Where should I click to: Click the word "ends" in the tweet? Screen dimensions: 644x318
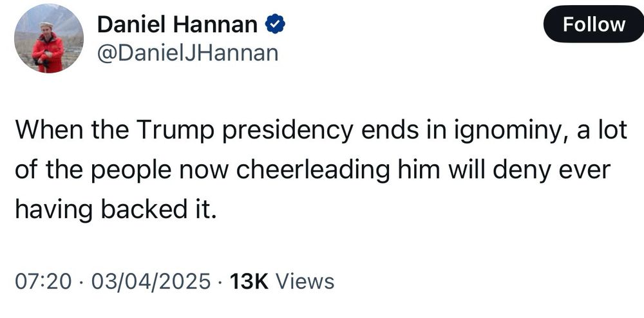point(381,132)
